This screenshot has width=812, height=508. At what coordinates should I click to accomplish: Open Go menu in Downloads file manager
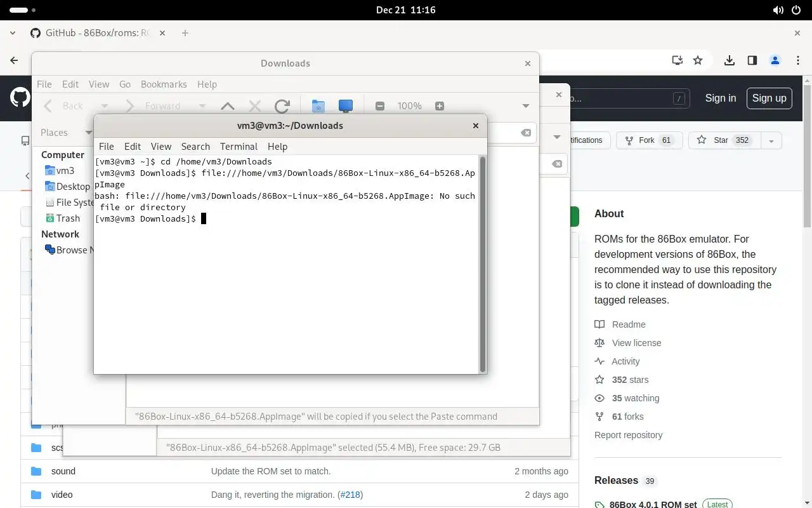coord(125,84)
